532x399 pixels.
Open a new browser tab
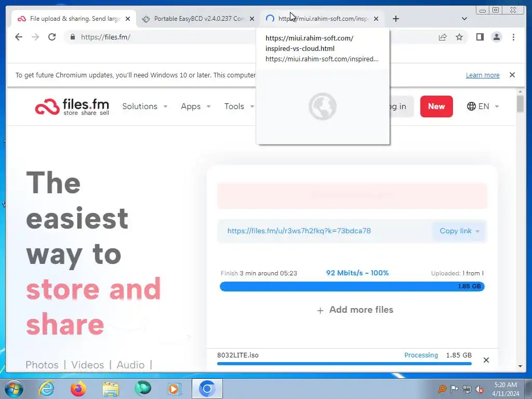click(x=395, y=19)
